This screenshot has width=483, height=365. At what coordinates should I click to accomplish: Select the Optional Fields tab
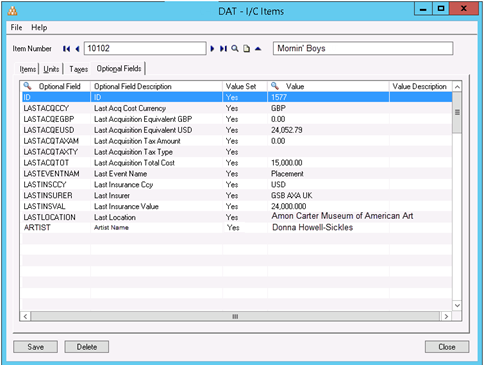click(119, 68)
